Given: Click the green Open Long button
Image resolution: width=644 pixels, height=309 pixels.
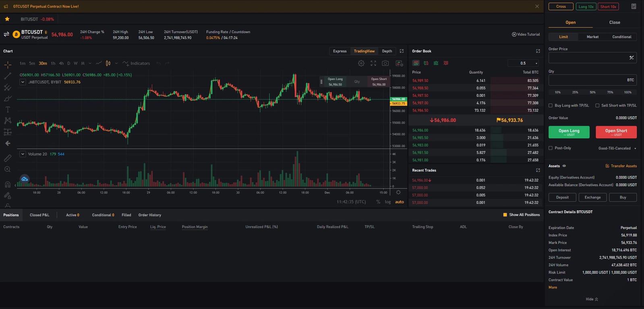Looking at the screenshot, I should point(569,132).
